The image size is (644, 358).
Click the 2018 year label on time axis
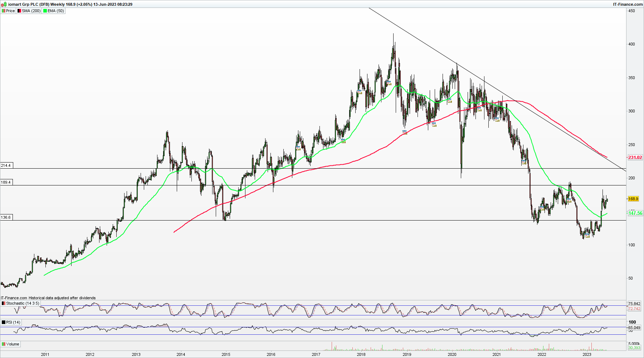[x=361, y=354]
